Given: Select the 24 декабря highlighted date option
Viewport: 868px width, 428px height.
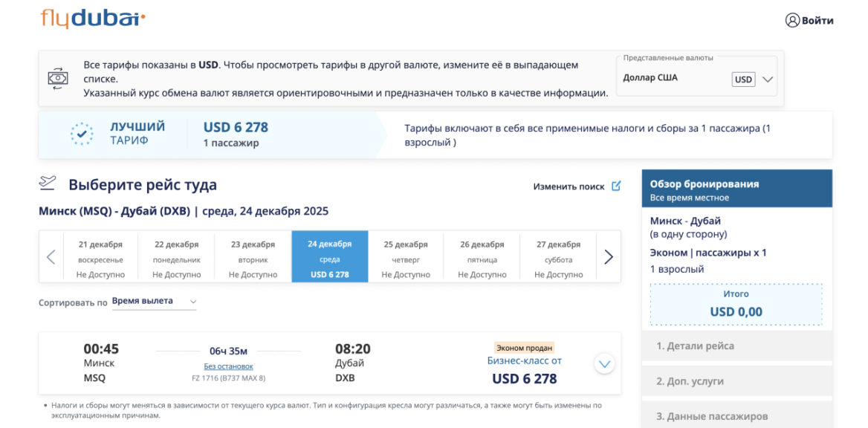Looking at the screenshot, I should point(330,256).
